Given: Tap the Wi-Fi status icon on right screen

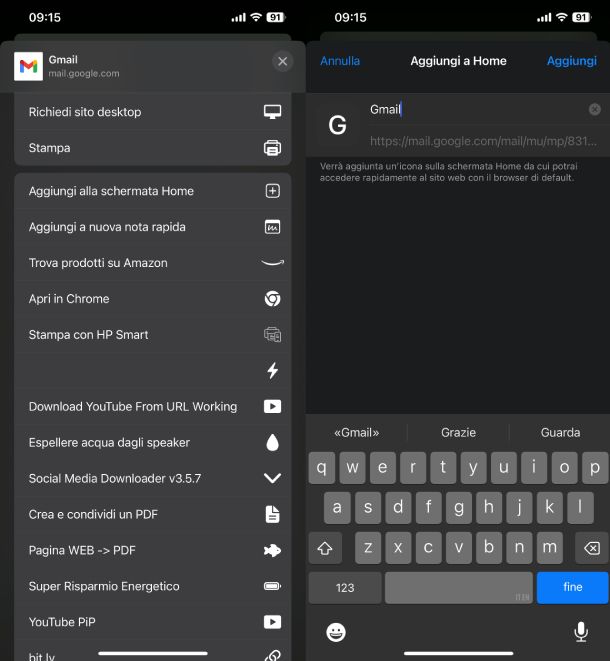Looking at the screenshot, I should pos(562,17).
